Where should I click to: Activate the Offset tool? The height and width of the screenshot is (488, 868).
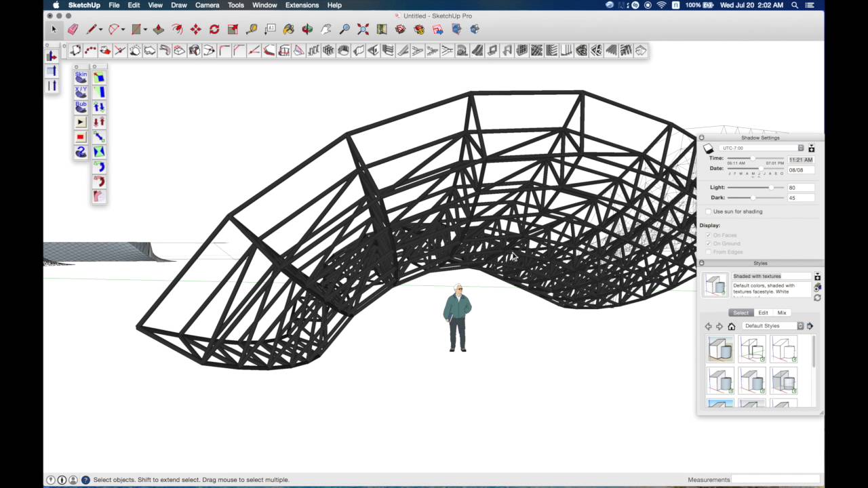point(177,29)
